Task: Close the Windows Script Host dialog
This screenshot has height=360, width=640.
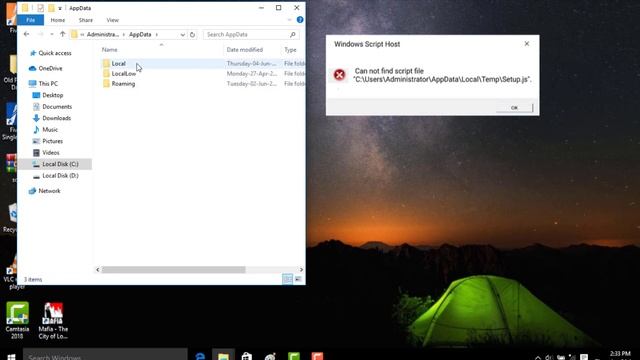Action: click(527, 44)
